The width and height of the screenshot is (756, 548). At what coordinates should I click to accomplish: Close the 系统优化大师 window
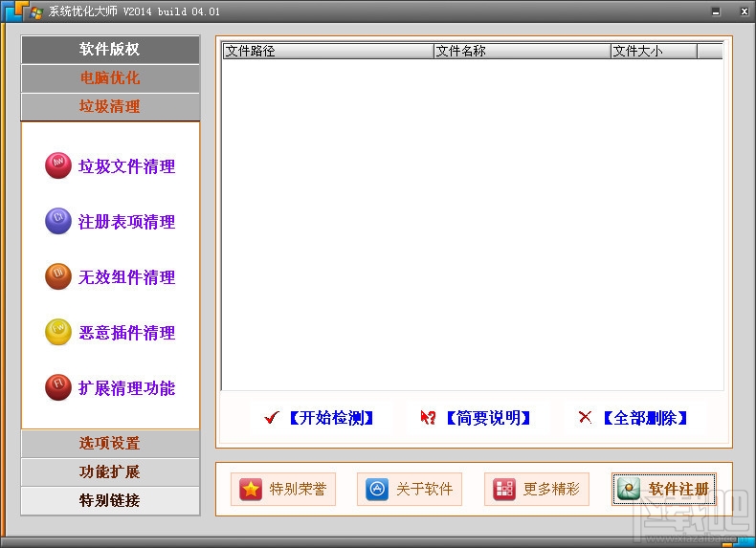[745, 12]
